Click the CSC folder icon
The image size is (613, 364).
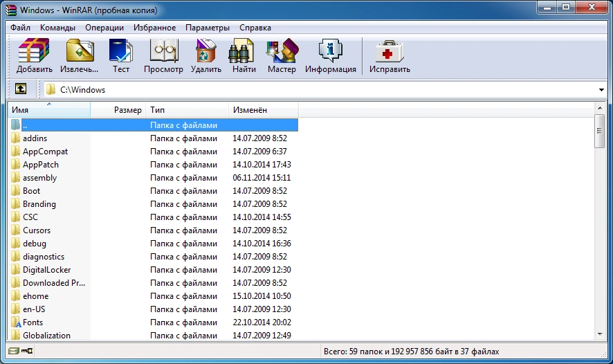tap(15, 217)
